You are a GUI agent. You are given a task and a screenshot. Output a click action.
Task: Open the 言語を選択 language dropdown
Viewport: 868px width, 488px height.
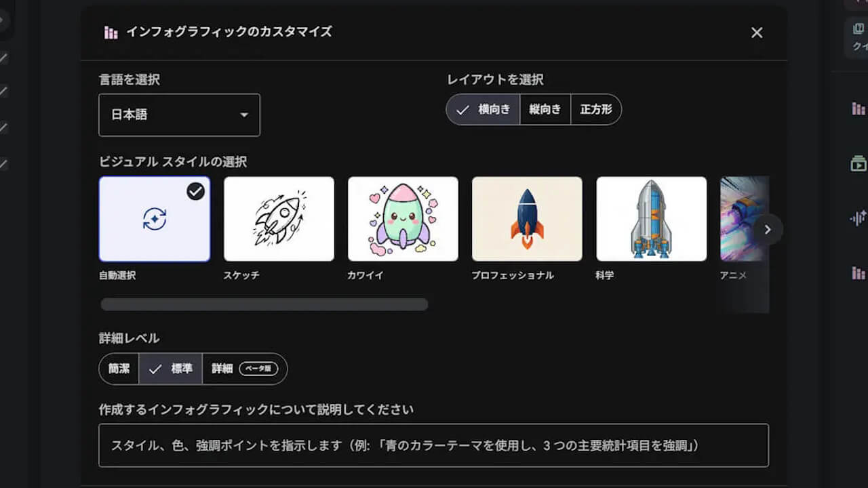pos(178,115)
